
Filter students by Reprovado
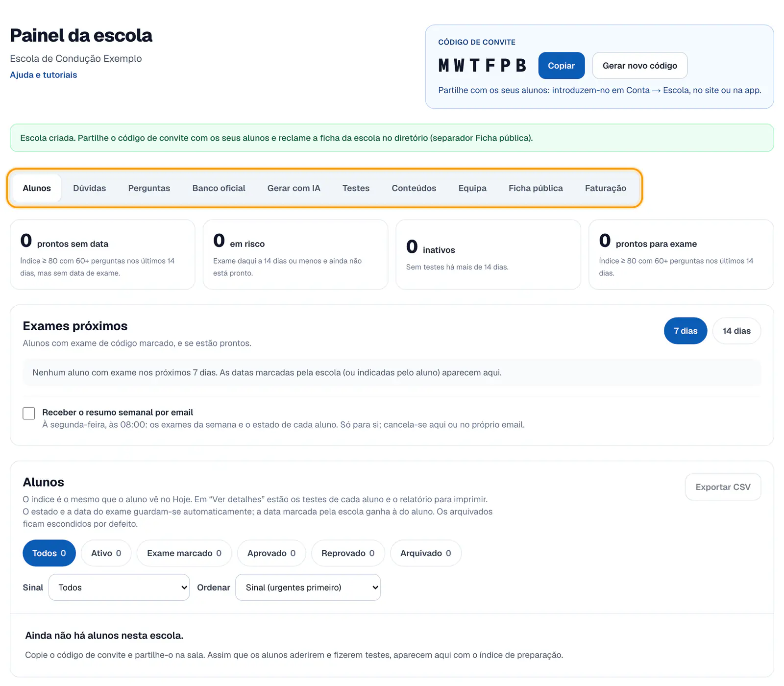click(x=348, y=553)
